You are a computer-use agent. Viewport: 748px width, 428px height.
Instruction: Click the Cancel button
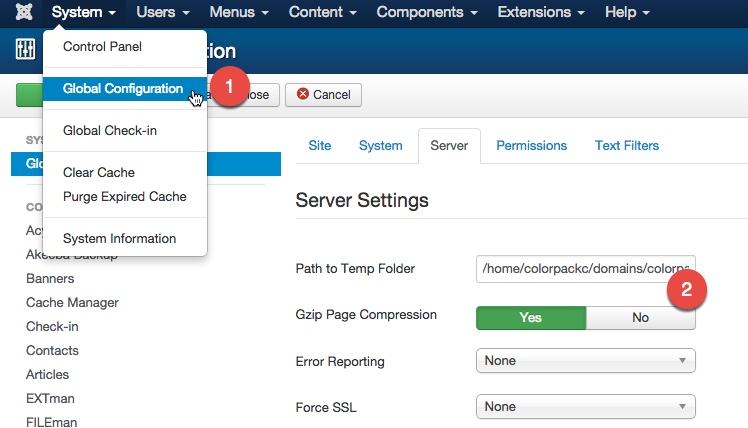click(x=323, y=95)
